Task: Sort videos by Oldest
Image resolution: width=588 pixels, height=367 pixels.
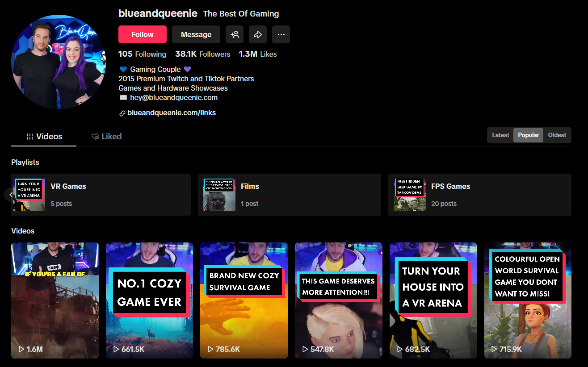Action: (x=557, y=135)
